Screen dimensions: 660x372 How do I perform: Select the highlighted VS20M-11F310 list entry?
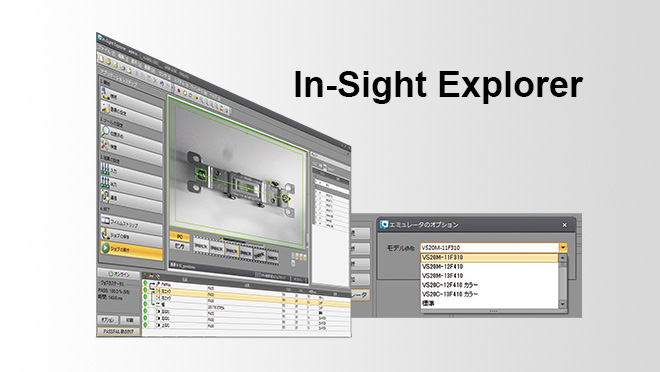point(490,257)
